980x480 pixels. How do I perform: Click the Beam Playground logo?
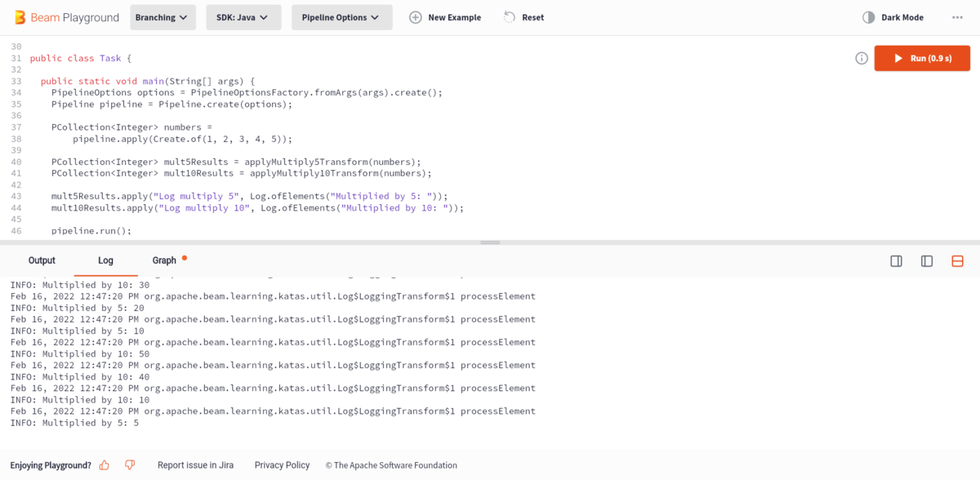pyautogui.click(x=67, y=17)
